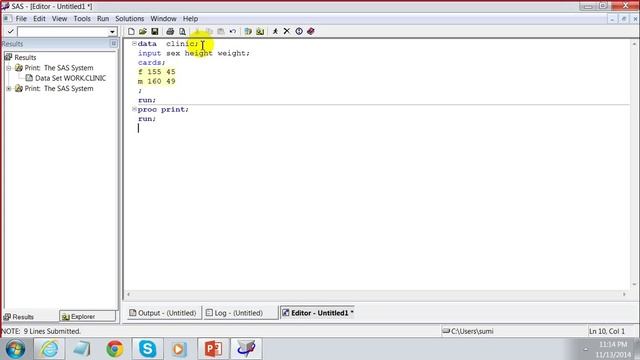
Task: Open the Window menu
Action: coord(163,19)
